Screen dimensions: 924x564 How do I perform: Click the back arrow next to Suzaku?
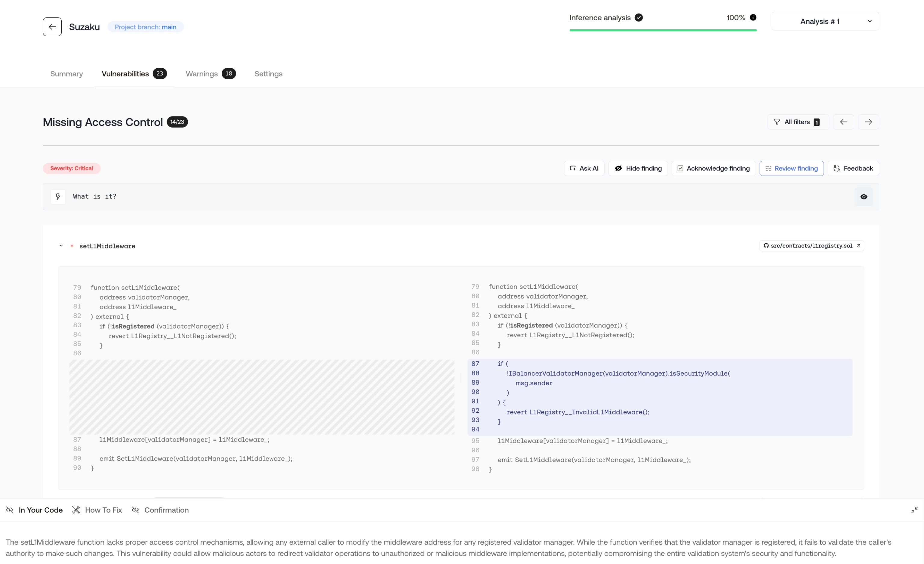(x=52, y=27)
